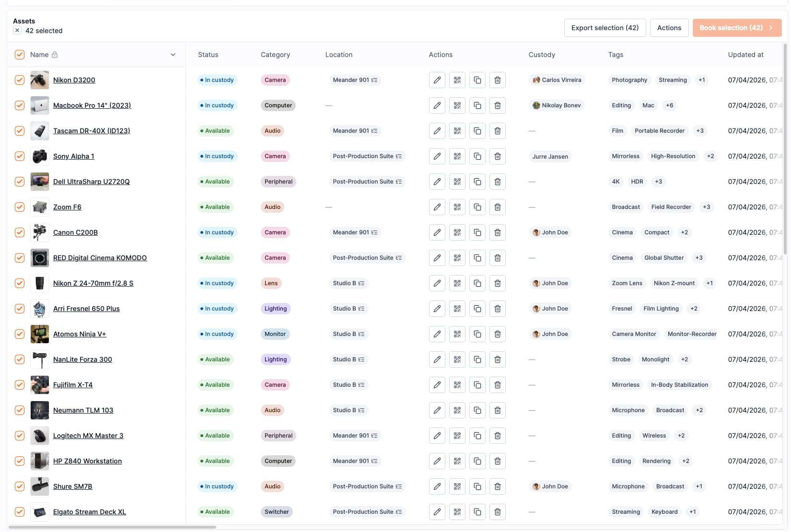Open the Neumann TLM 103 asset link
The width and height of the screenshot is (791, 532).
83,410
